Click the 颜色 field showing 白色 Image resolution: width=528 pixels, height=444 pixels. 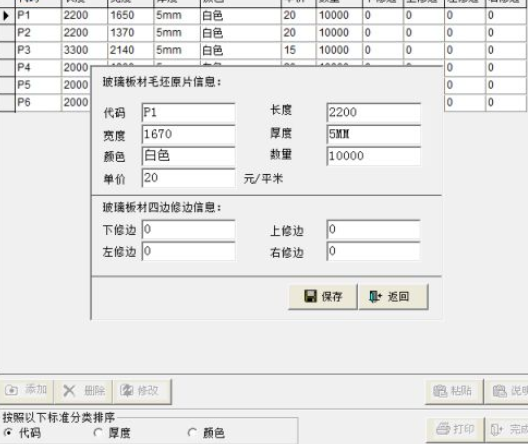pyautogui.click(x=189, y=156)
